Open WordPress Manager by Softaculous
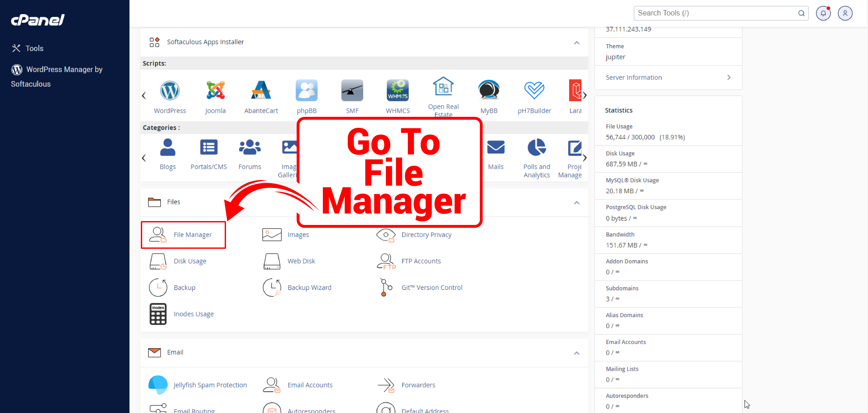This screenshot has width=868, height=413. tap(57, 77)
